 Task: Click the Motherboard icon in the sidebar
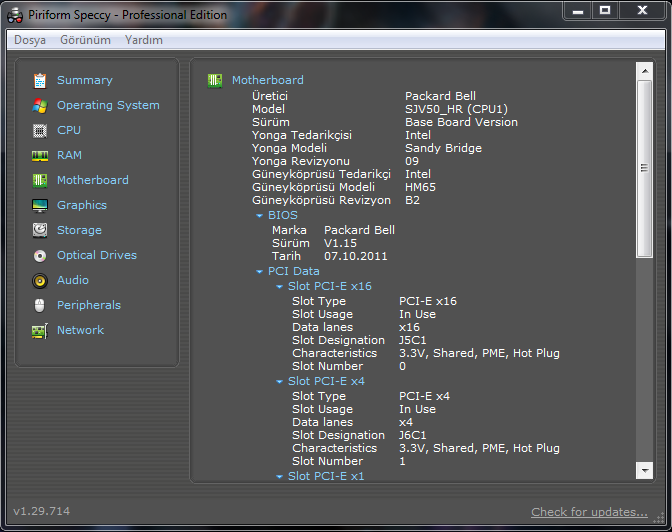point(40,180)
